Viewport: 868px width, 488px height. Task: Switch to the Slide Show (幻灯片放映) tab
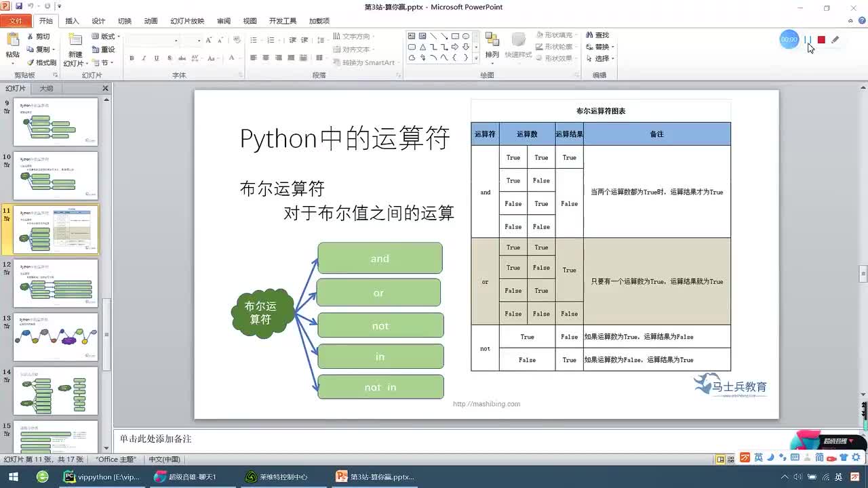(x=187, y=21)
